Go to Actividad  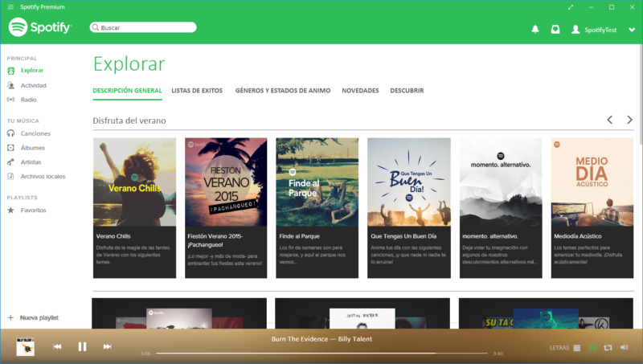pos(34,85)
